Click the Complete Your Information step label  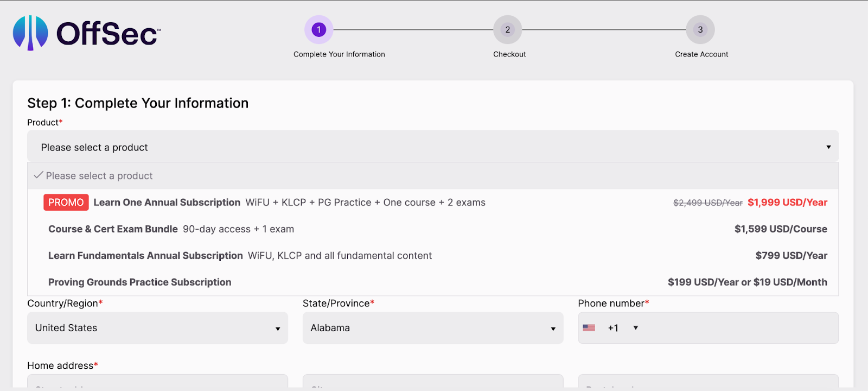coord(339,54)
